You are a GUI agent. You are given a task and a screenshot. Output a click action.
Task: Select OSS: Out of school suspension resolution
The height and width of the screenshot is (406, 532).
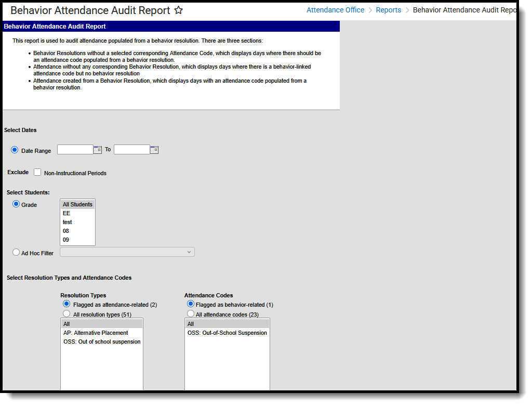pos(102,342)
